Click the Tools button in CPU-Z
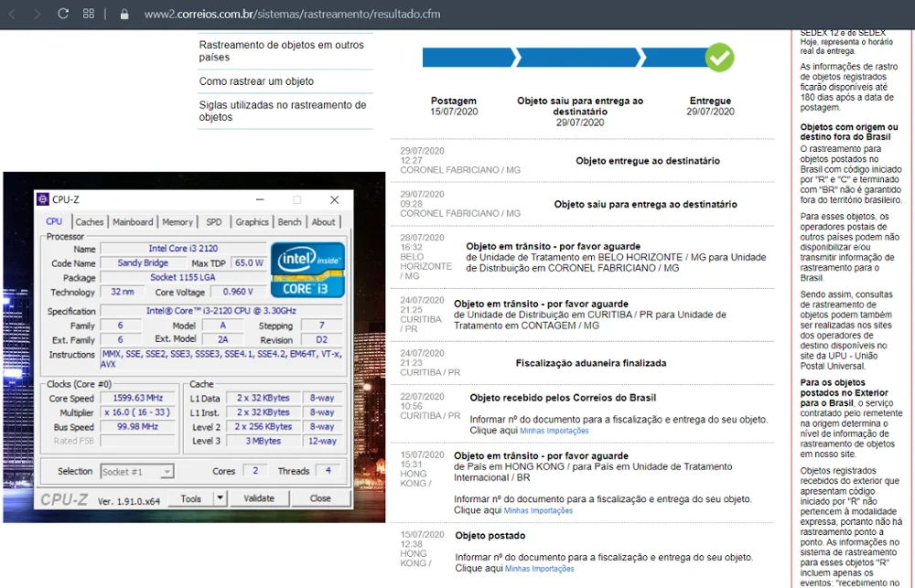Viewport: 915px width, 588px height. pos(191,498)
